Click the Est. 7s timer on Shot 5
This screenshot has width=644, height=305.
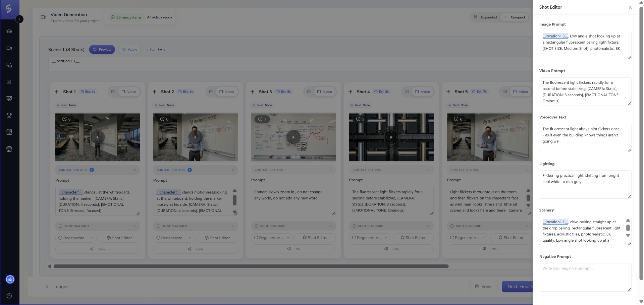pos(479,92)
